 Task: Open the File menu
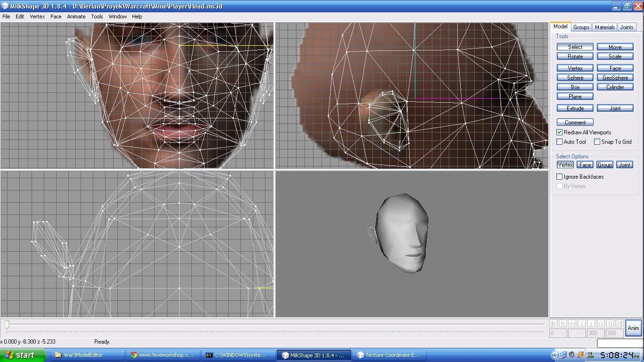tap(6, 16)
